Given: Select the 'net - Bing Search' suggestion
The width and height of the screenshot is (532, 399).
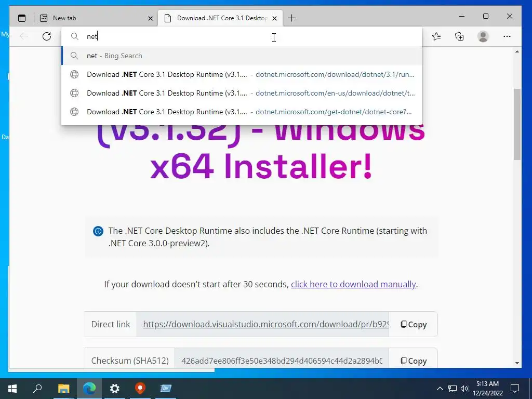Looking at the screenshot, I should pyautogui.click(x=242, y=56).
